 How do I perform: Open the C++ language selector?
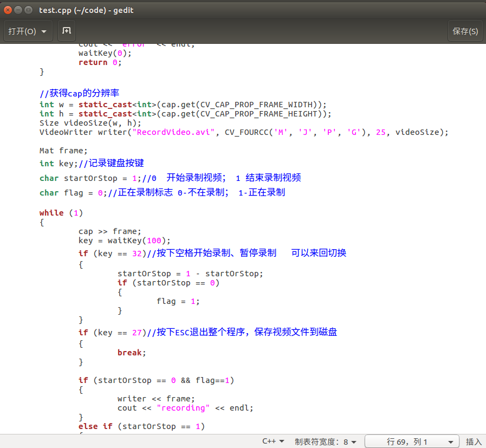[x=273, y=441]
